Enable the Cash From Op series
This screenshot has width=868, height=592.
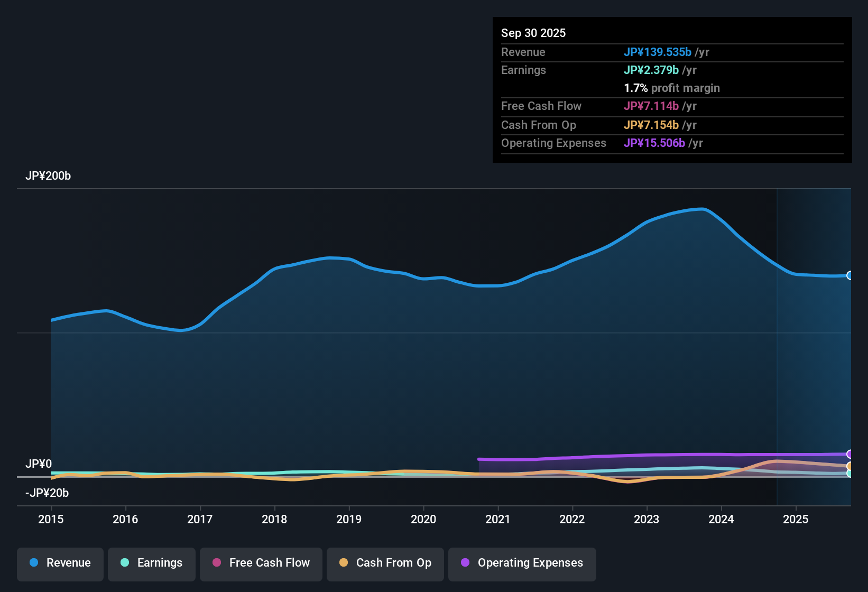click(x=385, y=563)
